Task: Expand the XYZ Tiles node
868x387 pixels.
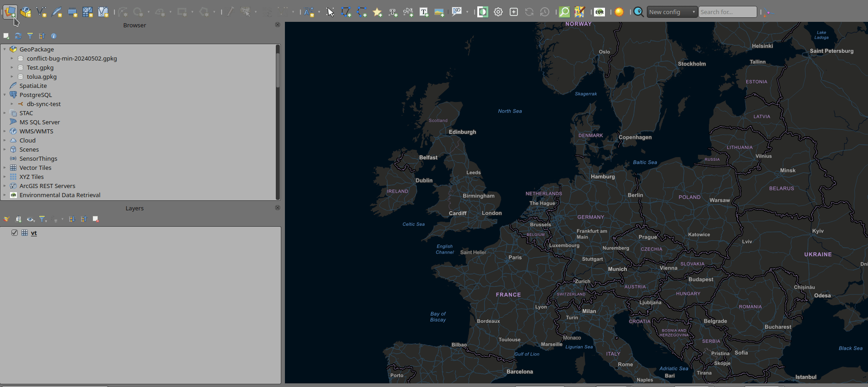Action: (x=5, y=177)
